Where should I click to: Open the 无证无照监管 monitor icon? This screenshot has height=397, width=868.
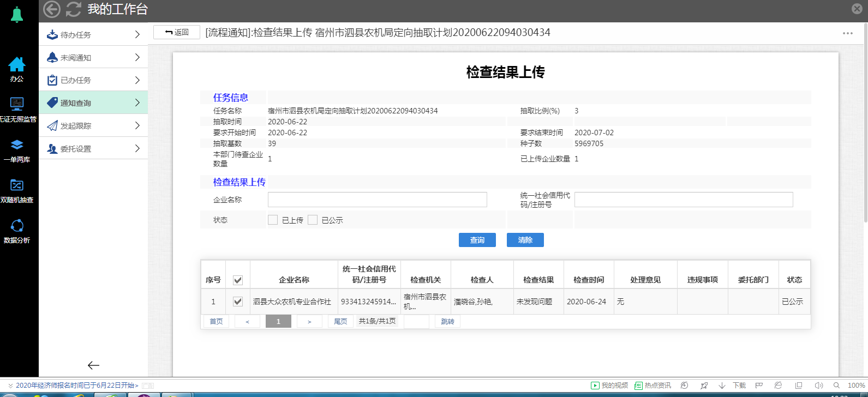pos(17,104)
